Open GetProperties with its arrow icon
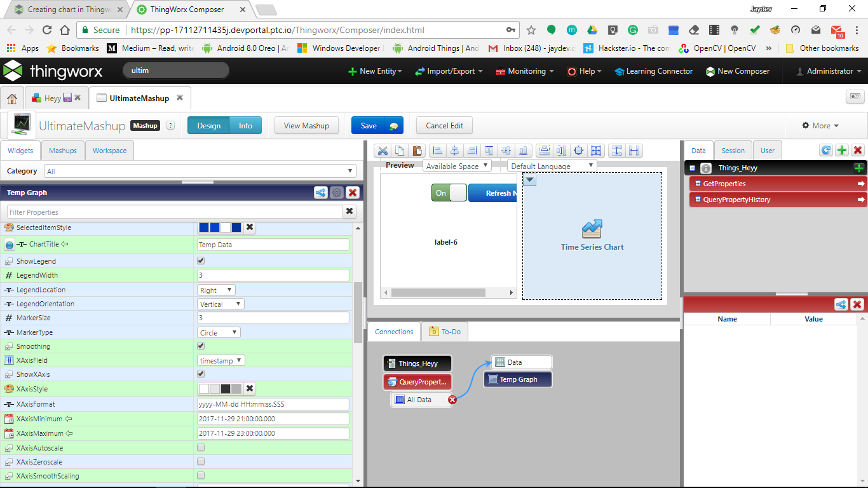868x488 pixels. pyautogui.click(x=859, y=184)
